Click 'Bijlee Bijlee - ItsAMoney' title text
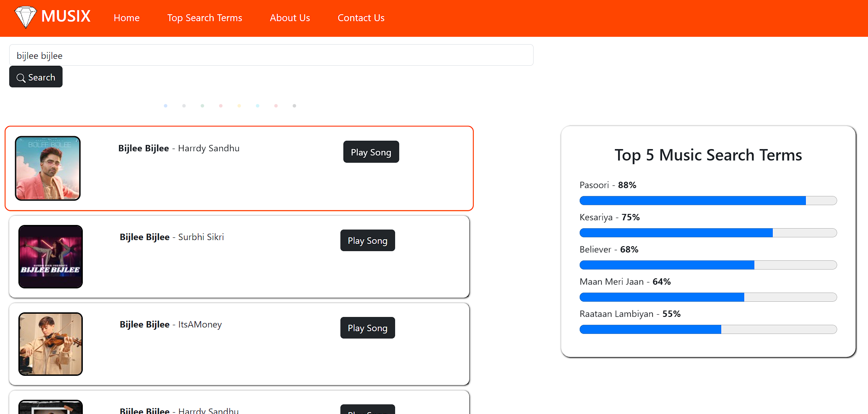Image resolution: width=868 pixels, height=414 pixels. (x=171, y=324)
